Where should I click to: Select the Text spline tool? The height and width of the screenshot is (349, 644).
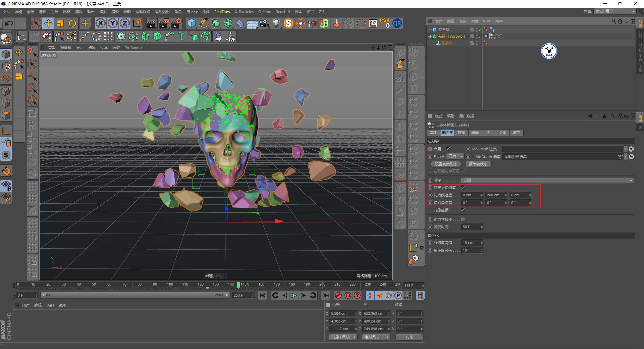point(181,36)
